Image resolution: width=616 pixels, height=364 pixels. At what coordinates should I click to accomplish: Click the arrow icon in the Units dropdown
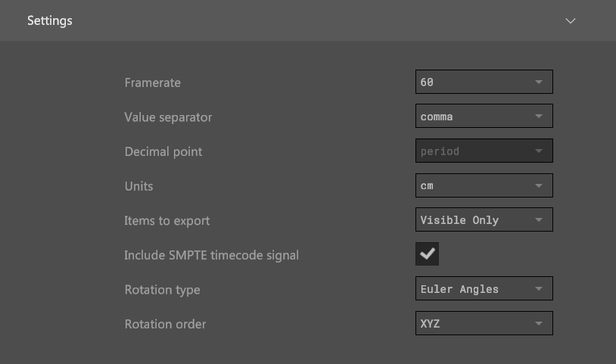tap(539, 185)
